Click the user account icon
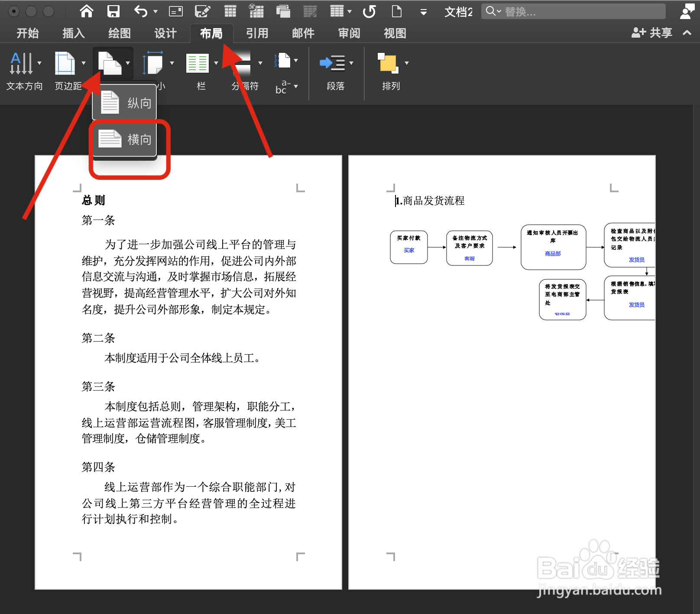Viewport: 700px width, 614px height. pyautogui.click(x=687, y=11)
